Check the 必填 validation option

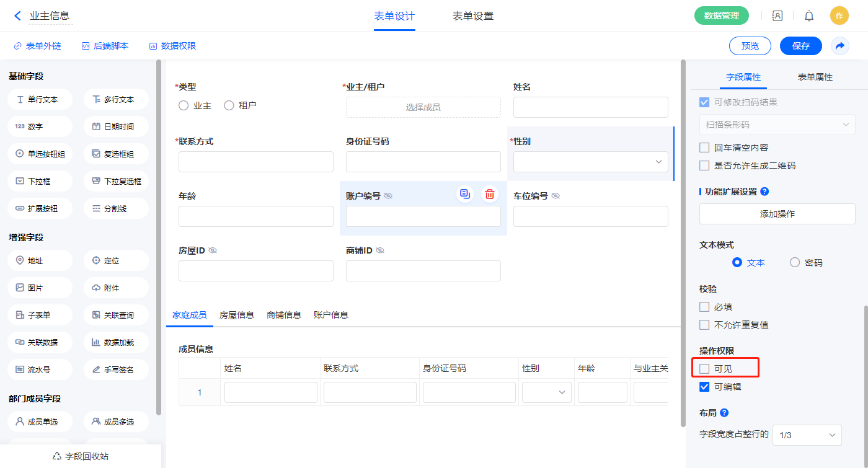coord(704,307)
